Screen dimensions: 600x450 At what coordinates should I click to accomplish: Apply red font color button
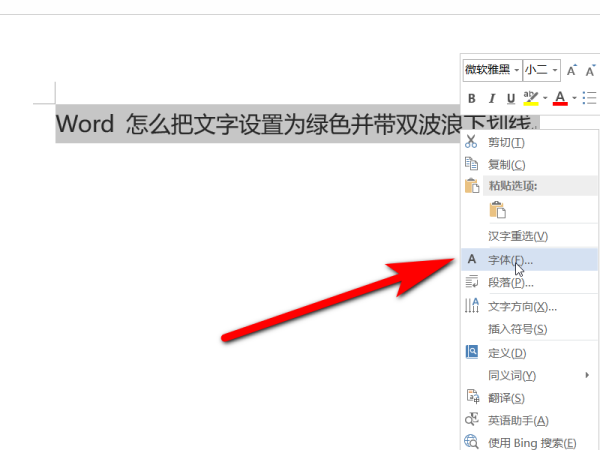coord(560,98)
